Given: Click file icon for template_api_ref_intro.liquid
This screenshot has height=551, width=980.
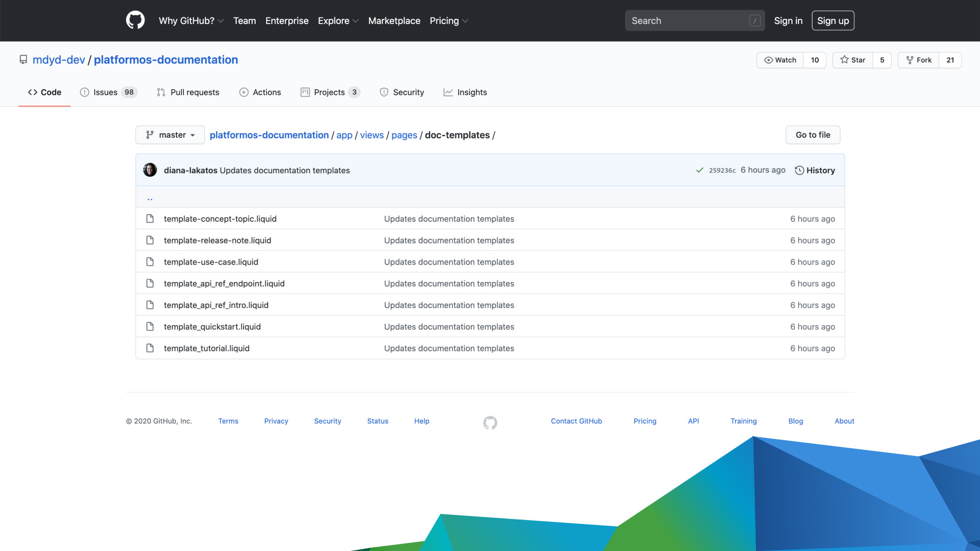Looking at the screenshot, I should point(150,305).
